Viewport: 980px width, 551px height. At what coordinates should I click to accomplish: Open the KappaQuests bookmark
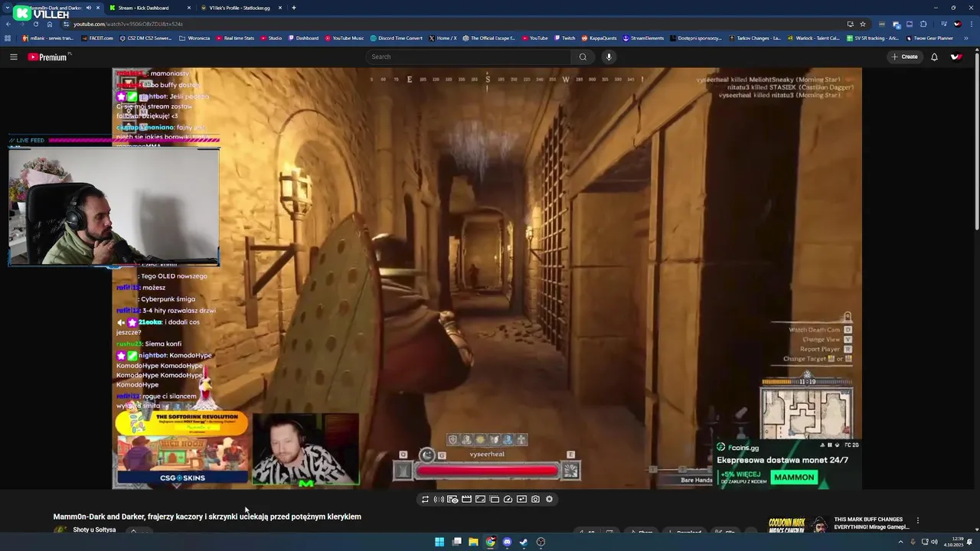[x=599, y=38]
